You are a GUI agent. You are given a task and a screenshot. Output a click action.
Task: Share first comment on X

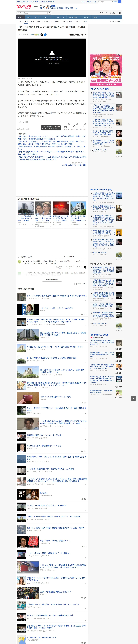tap(85, 267)
